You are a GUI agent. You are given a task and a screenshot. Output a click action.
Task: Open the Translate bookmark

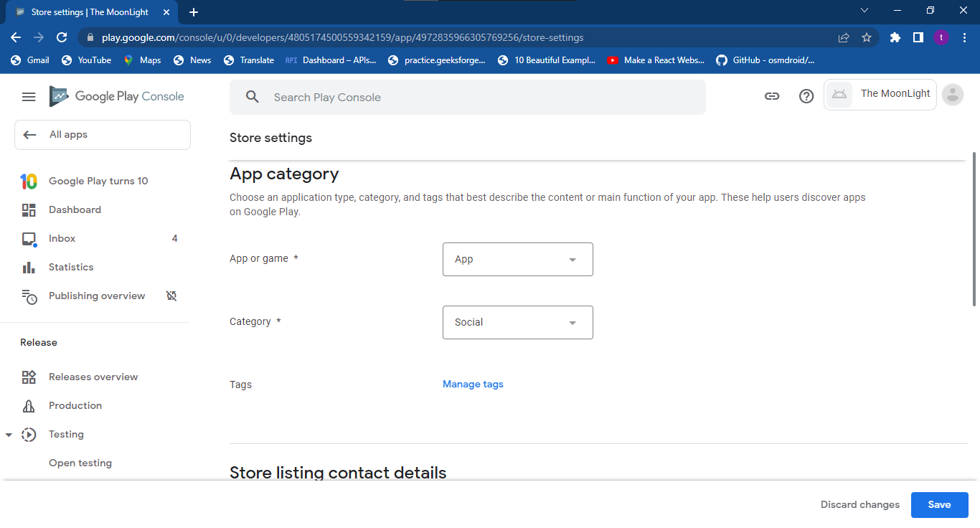tap(249, 60)
